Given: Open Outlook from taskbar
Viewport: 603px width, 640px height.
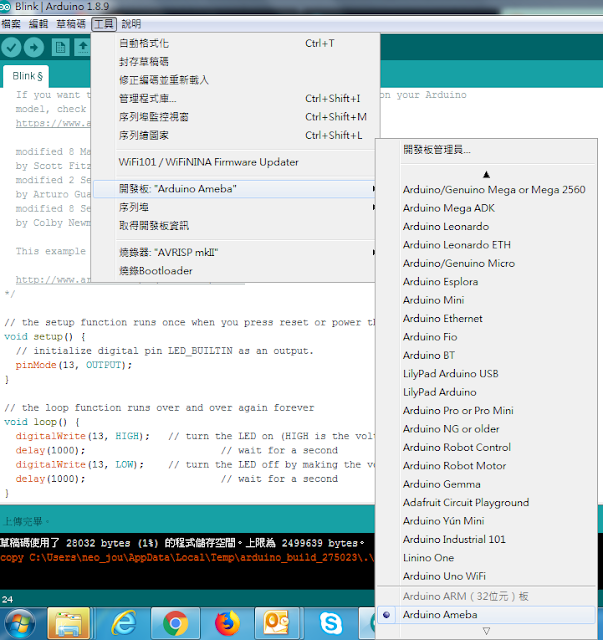Looking at the screenshot, I should [277, 624].
